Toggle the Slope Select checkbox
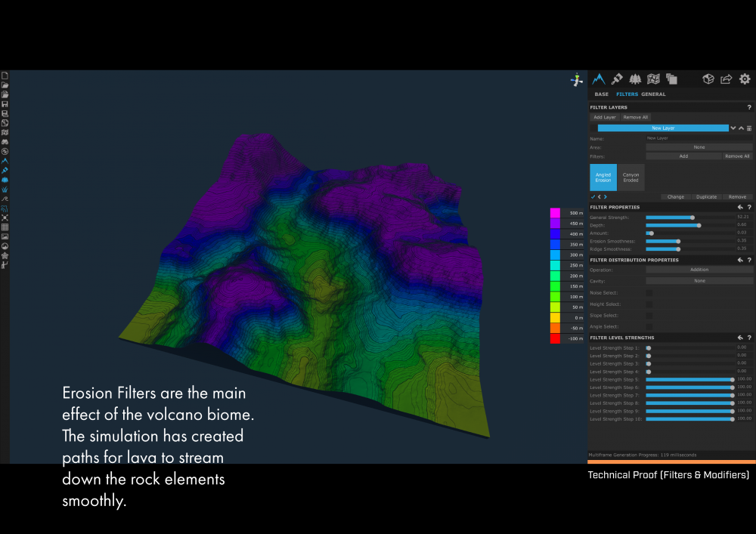 pos(649,316)
